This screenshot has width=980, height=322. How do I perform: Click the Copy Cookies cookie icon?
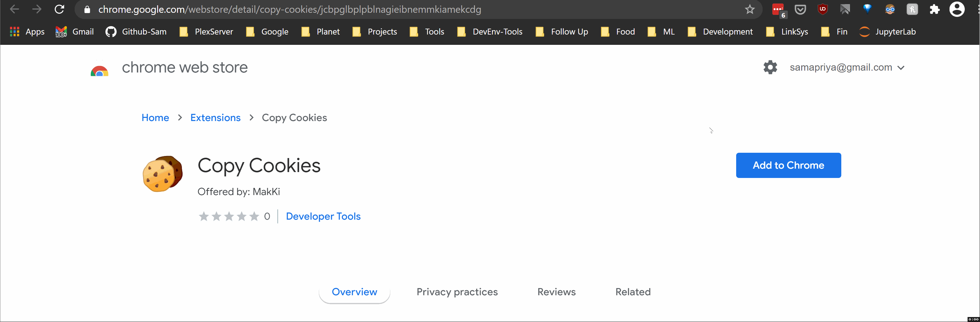[x=162, y=174]
